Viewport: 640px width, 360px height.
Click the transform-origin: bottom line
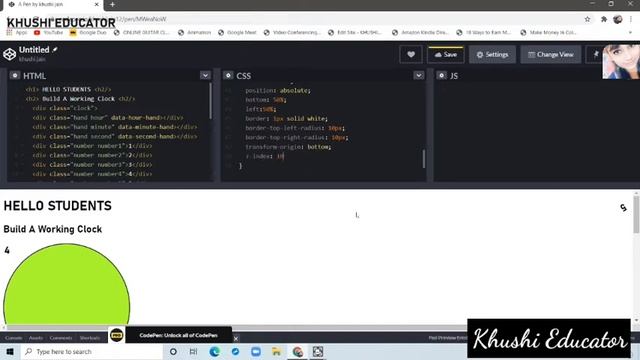(288, 147)
